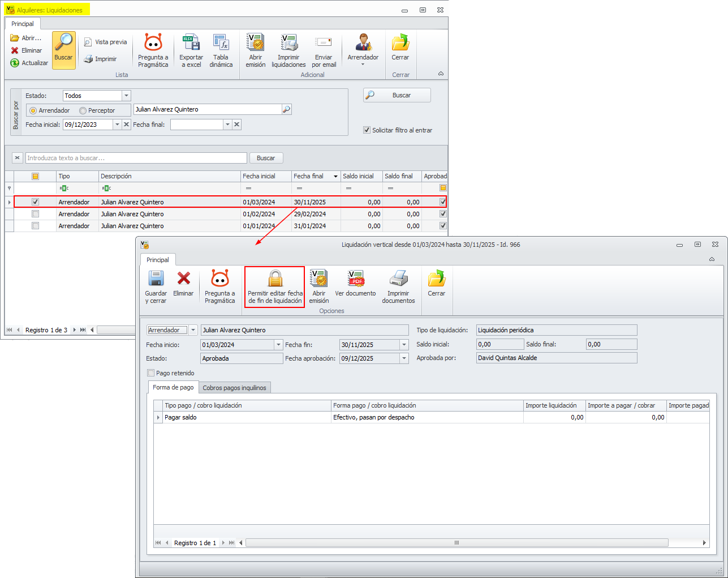Open the Fecha aprobación date dropdown
Viewport: 728px width, 578px height.
click(404, 358)
